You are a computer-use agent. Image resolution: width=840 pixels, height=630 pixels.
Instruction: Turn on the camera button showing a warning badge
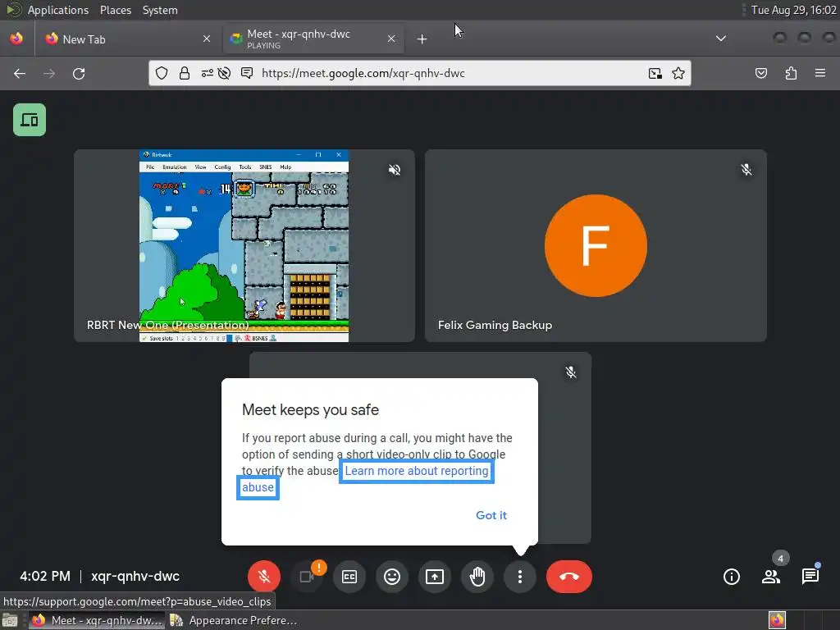coord(307,577)
